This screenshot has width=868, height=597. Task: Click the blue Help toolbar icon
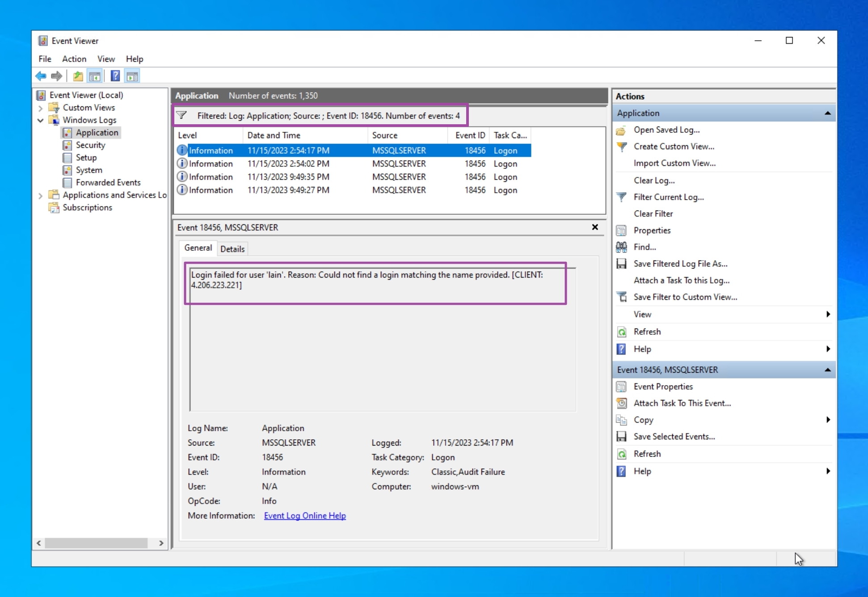(x=115, y=76)
